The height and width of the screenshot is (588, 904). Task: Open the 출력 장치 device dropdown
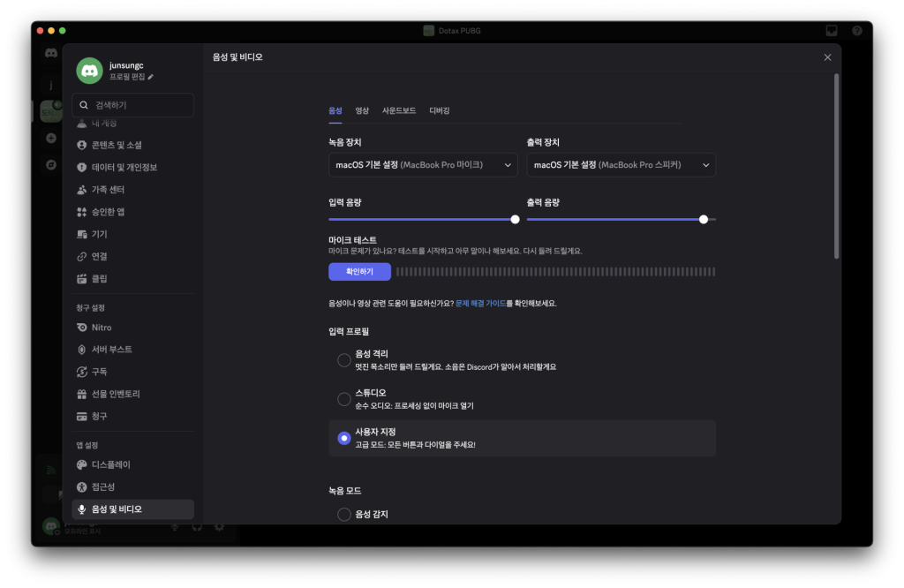click(x=621, y=165)
